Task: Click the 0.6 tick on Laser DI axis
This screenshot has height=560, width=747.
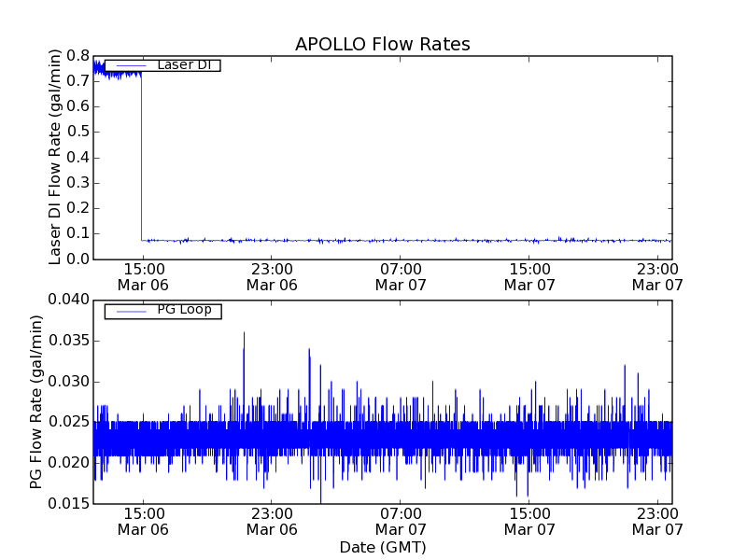Action: [x=78, y=106]
